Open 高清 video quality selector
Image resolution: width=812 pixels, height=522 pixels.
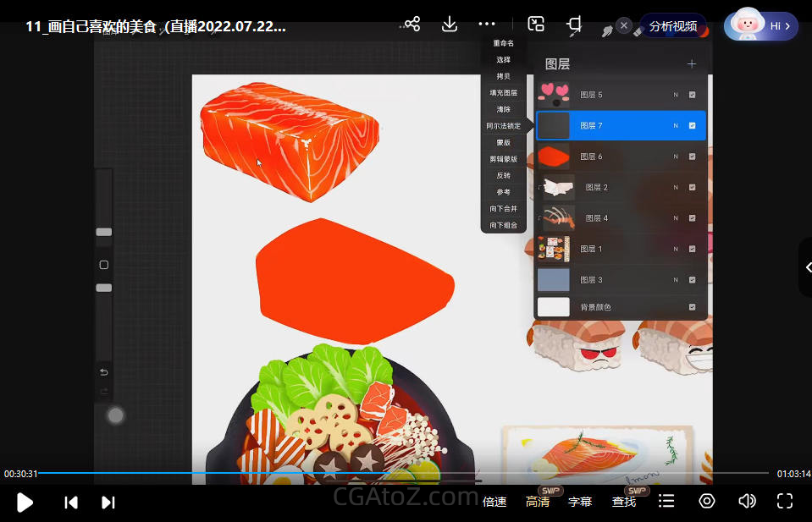pyautogui.click(x=538, y=502)
